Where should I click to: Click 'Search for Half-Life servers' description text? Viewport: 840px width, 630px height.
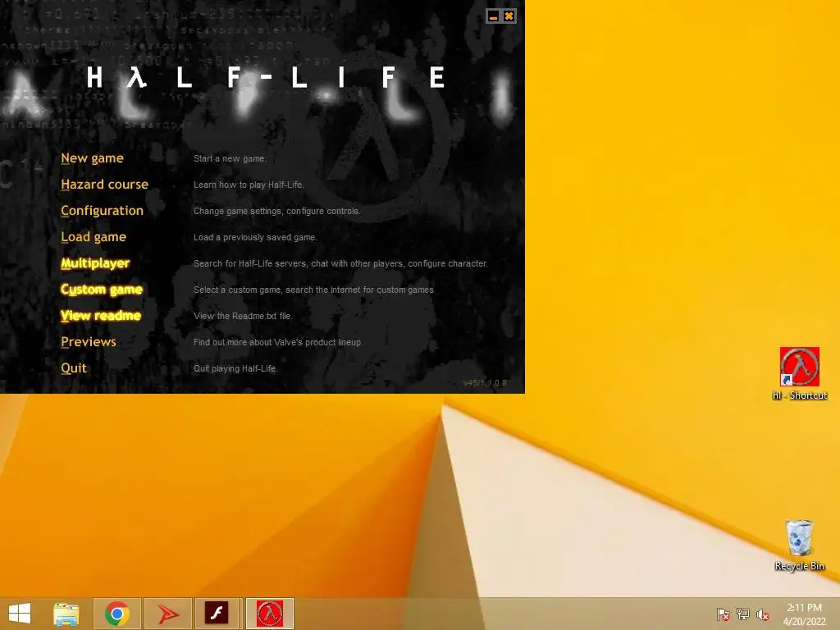click(x=340, y=263)
